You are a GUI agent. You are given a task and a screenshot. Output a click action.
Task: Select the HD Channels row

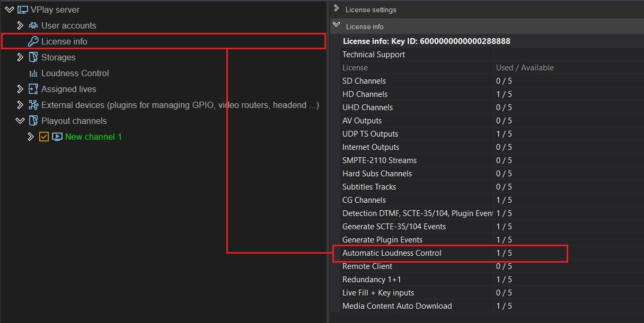pyautogui.click(x=492, y=94)
